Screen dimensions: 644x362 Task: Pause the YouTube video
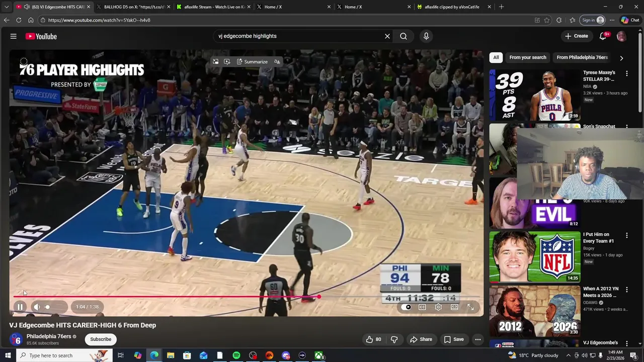pyautogui.click(x=20, y=307)
